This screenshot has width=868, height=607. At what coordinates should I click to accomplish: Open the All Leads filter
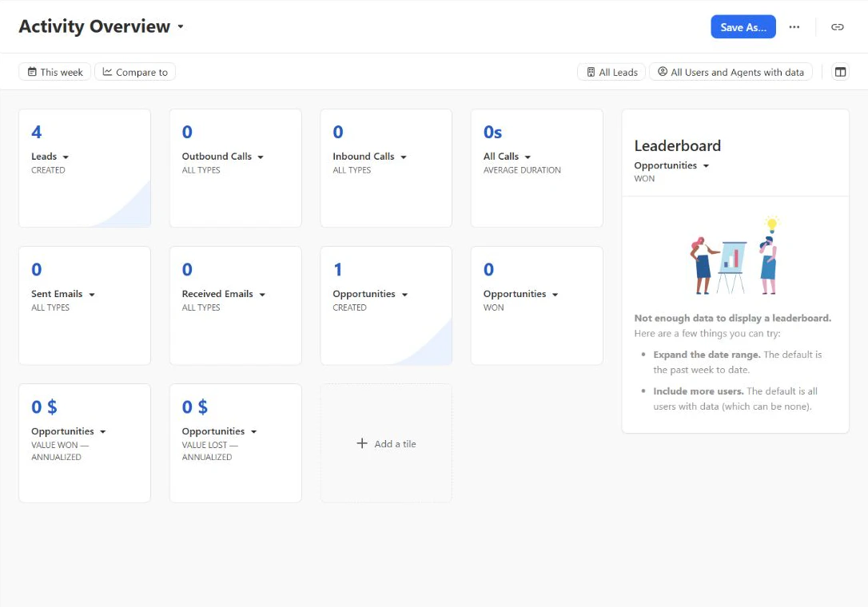tap(611, 72)
